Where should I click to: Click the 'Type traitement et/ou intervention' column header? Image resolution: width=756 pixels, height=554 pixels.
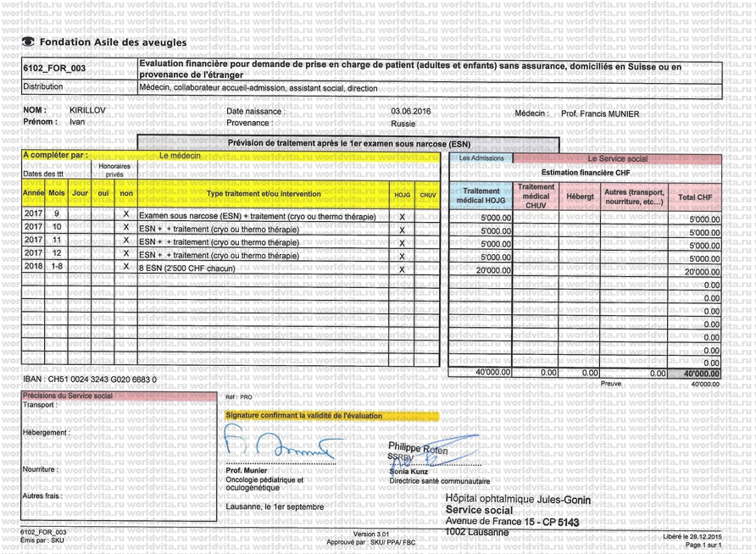264,194
